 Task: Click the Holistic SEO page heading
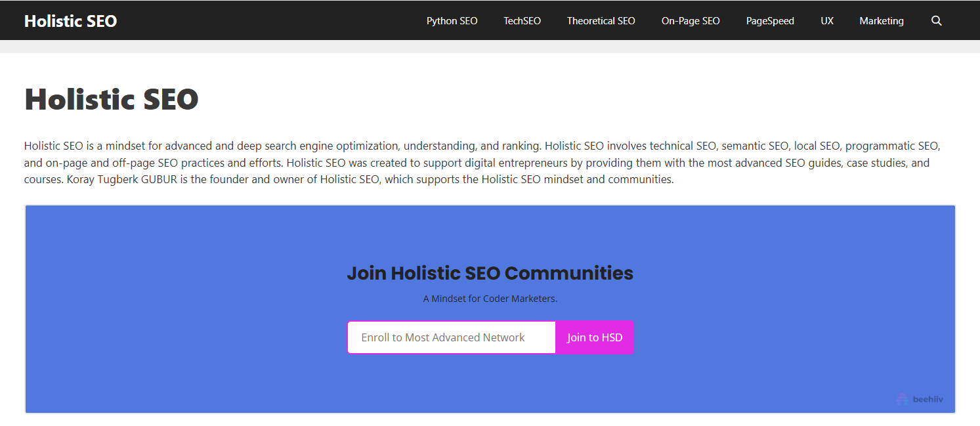110,98
